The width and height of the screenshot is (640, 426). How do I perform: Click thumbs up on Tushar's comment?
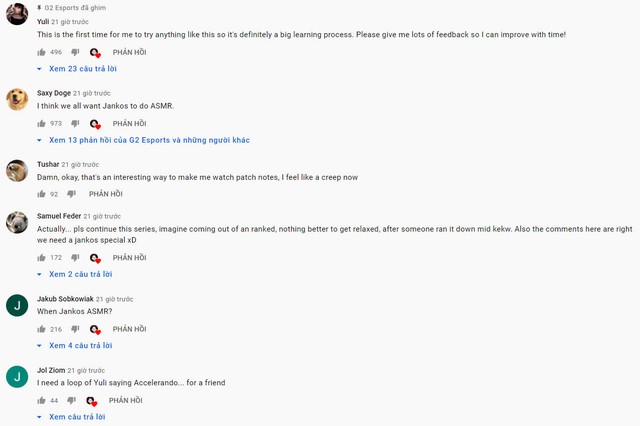point(42,194)
